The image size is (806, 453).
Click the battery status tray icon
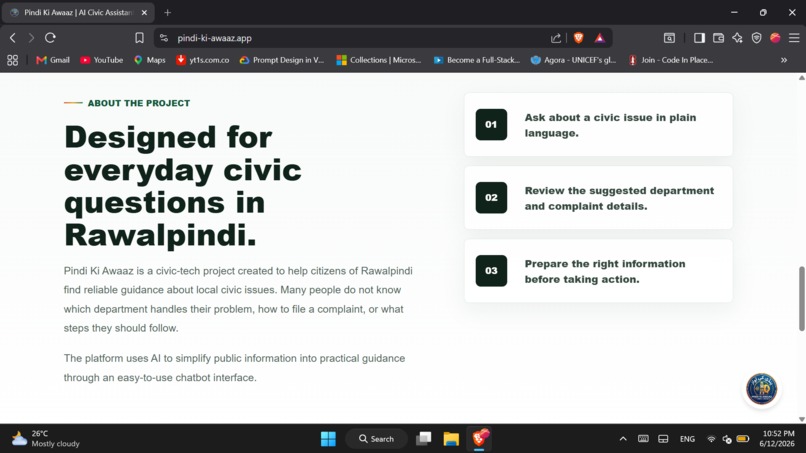point(742,439)
